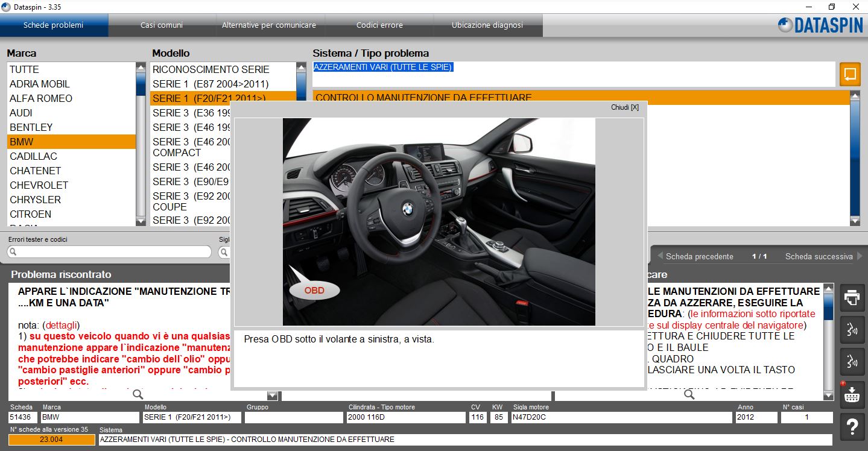The width and height of the screenshot is (868, 451).
Task: Select CHATENET in the Marca list
Action: click(x=71, y=171)
